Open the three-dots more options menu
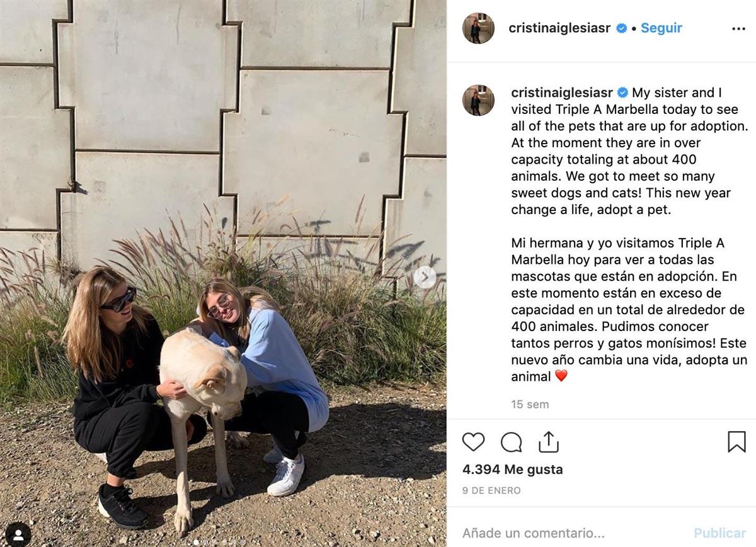The image size is (756, 547). [x=738, y=29]
